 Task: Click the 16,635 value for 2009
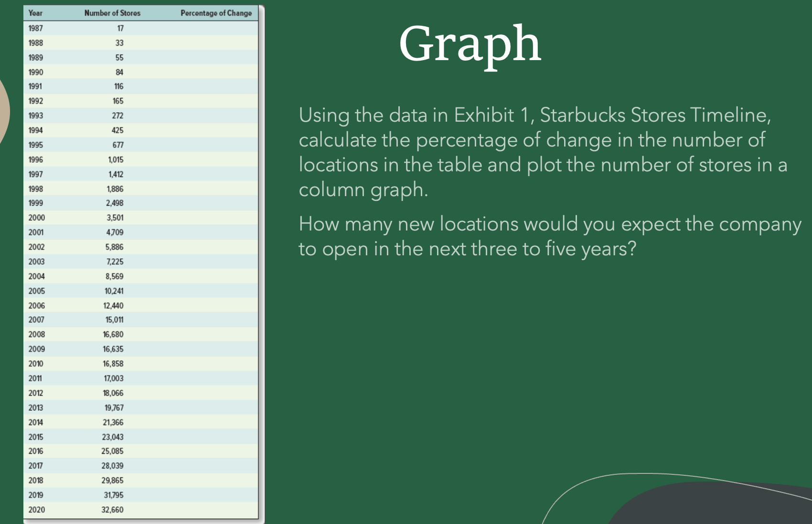pos(114,349)
